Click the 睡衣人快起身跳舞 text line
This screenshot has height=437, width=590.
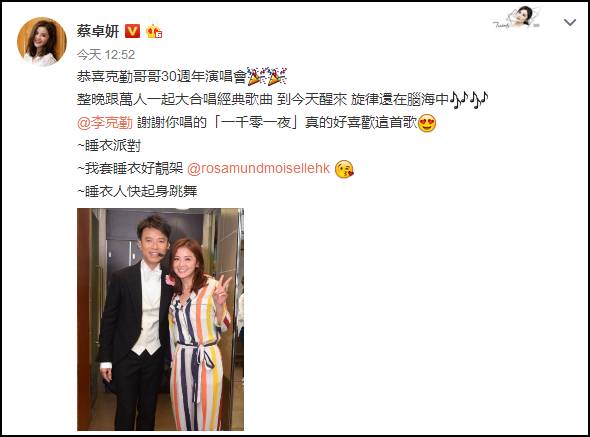click(x=137, y=192)
